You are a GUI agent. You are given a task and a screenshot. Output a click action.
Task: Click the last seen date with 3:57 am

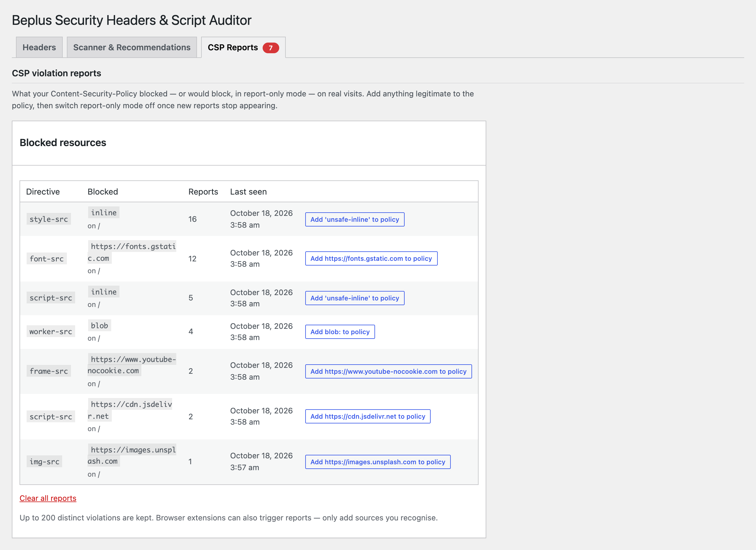[x=261, y=461]
